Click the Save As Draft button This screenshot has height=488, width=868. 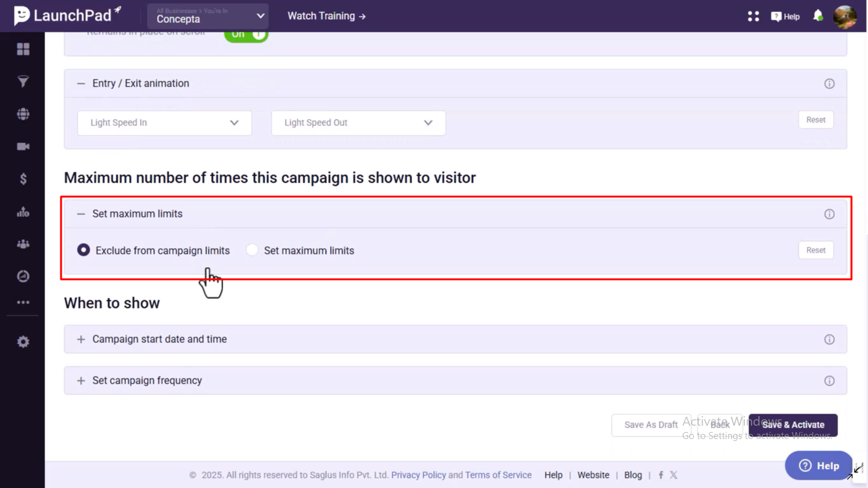(x=651, y=425)
